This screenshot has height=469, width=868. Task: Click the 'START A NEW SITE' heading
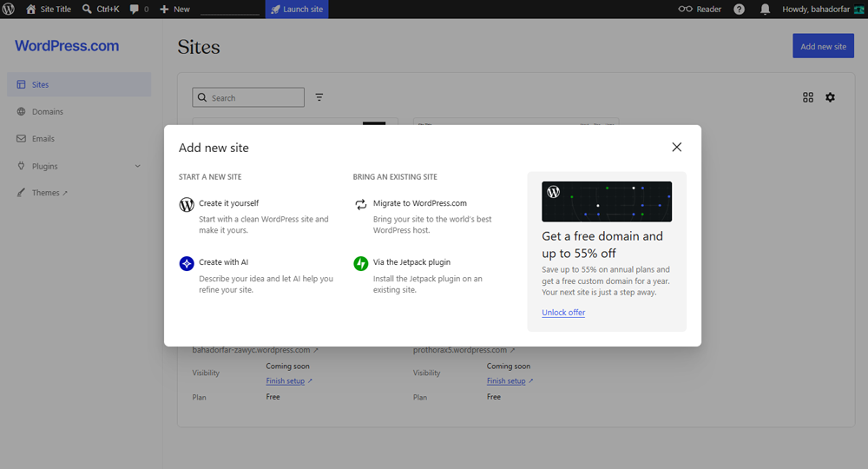click(x=210, y=176)
